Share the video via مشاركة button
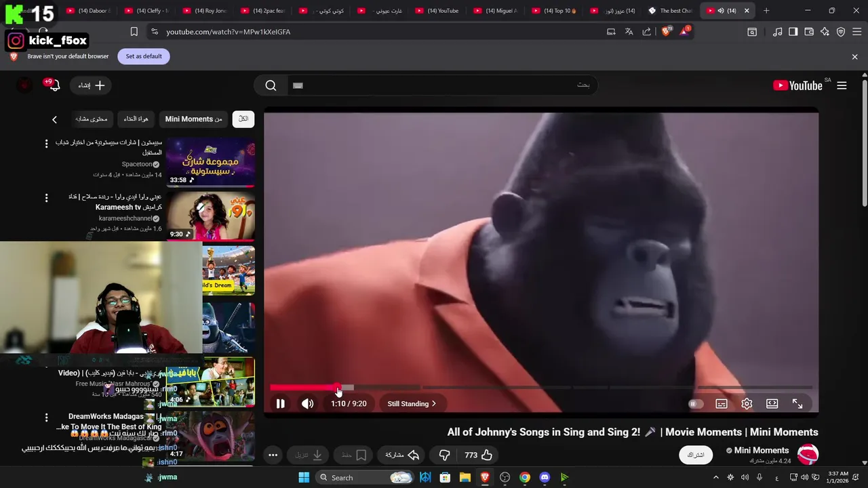Screen dimensions: 868x488 (x=402, y=455)
